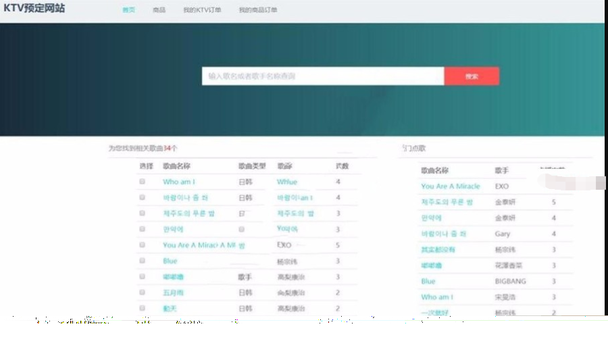Open "Blue" in the hot songs list
The height and width of the screenshot is (364, 608).
point(428,282)
